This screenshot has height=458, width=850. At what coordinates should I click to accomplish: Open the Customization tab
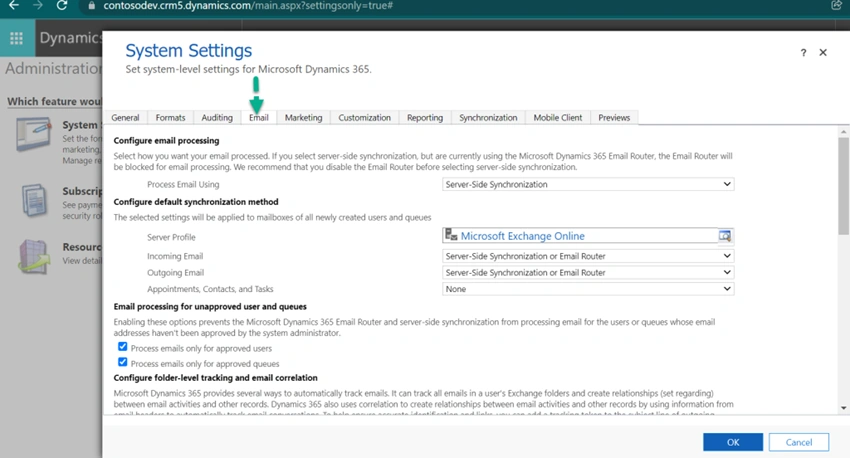364,118
